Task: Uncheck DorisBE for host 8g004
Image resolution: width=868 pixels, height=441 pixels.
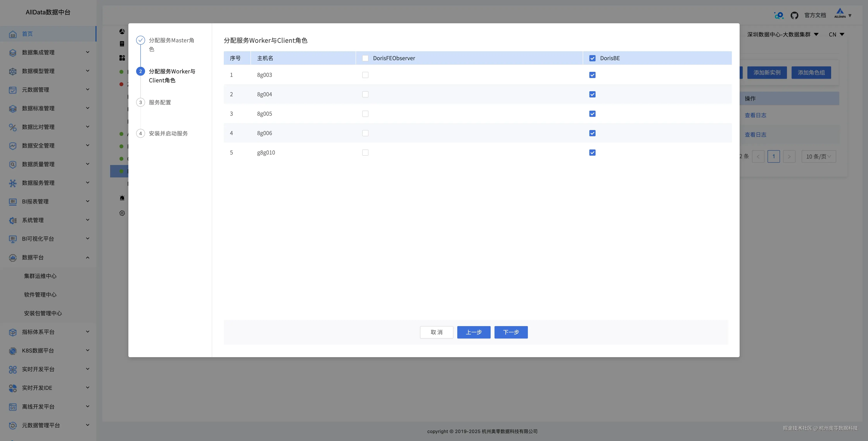Action: 592,94
